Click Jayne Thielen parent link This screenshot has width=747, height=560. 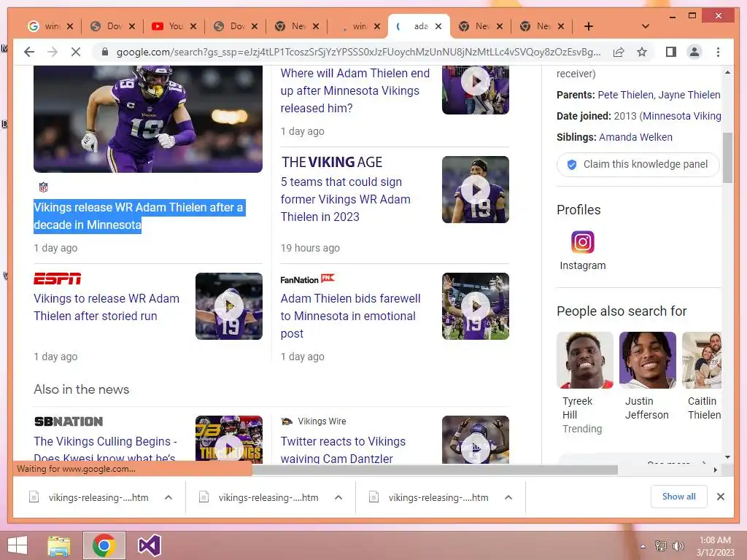coord(689,95)
